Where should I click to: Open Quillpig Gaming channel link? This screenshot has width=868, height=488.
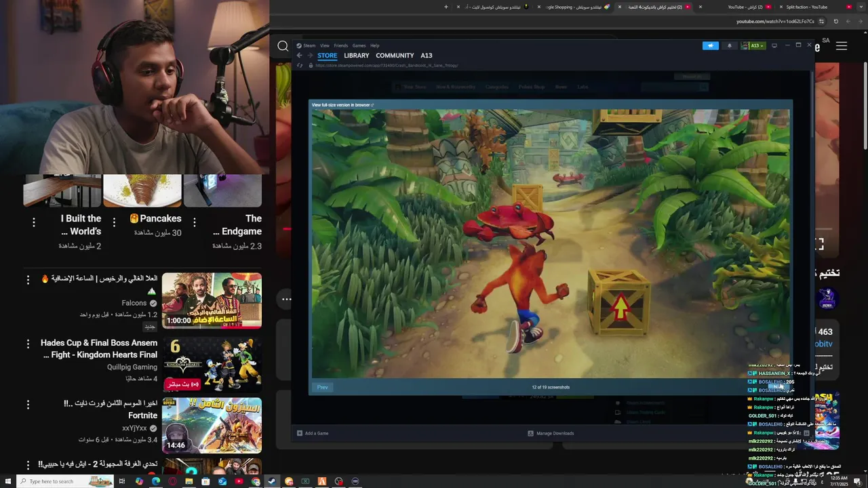(x=132, y=367)
